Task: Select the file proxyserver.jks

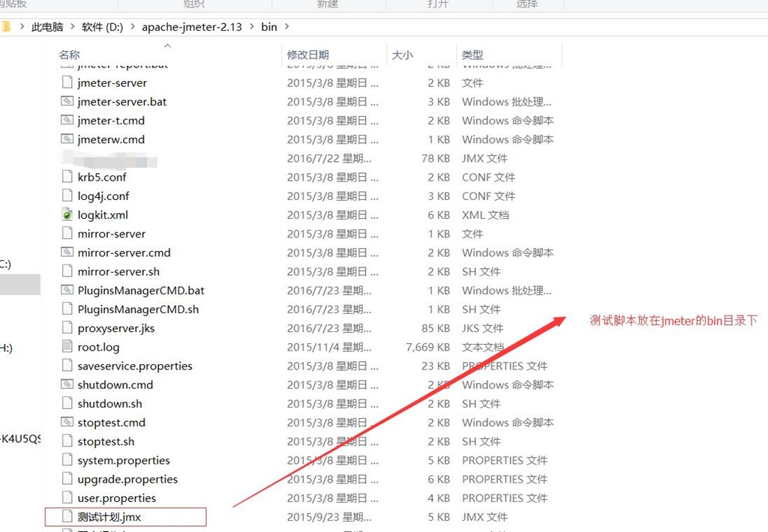Action: [x=116, y=328]
